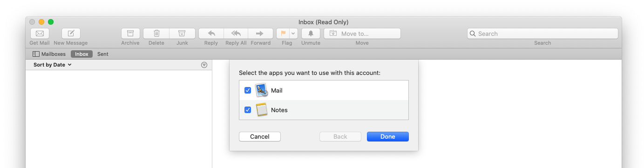
Task: Flag message with the flag icon
Action: coord(283,34)
